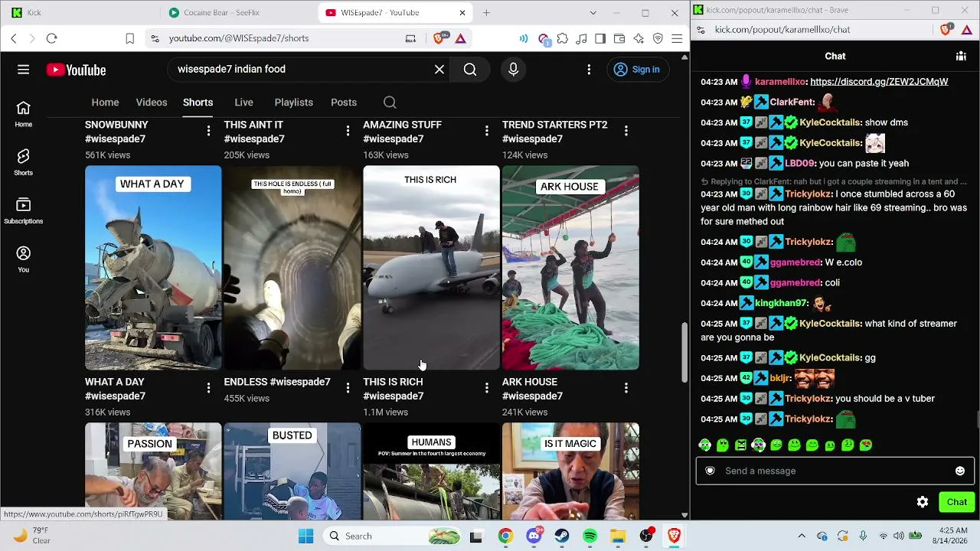Open Brave Rewards triangle in YouTube window

pyautogui.click(x=461, y=38)
